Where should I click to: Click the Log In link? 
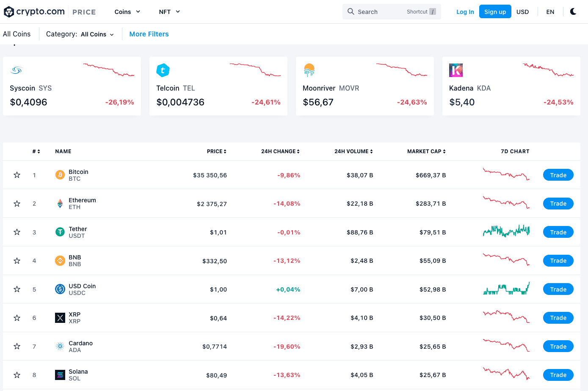coord(465,12)
